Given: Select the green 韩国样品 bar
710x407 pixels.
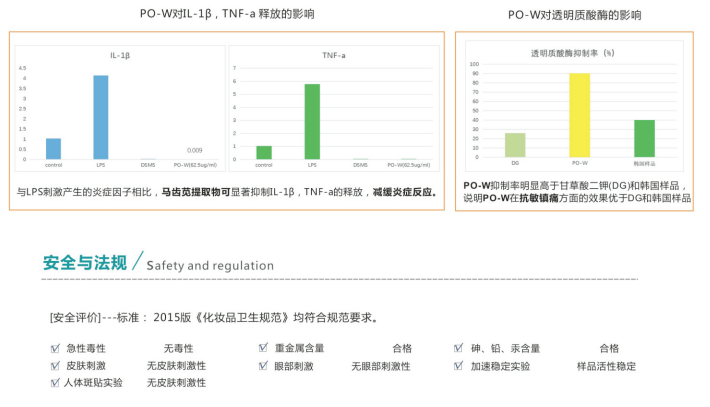Looking at the screenshot, I should coord(644,138).
